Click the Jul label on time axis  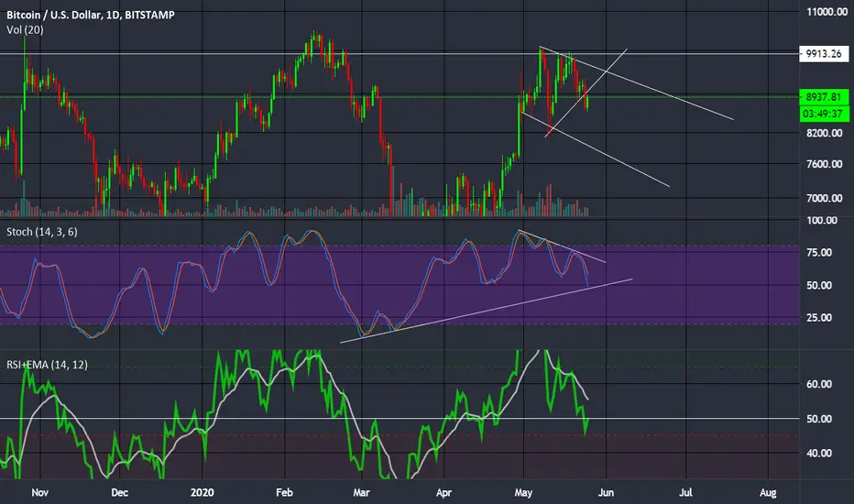pyautogui.click(x=685, y=493)
